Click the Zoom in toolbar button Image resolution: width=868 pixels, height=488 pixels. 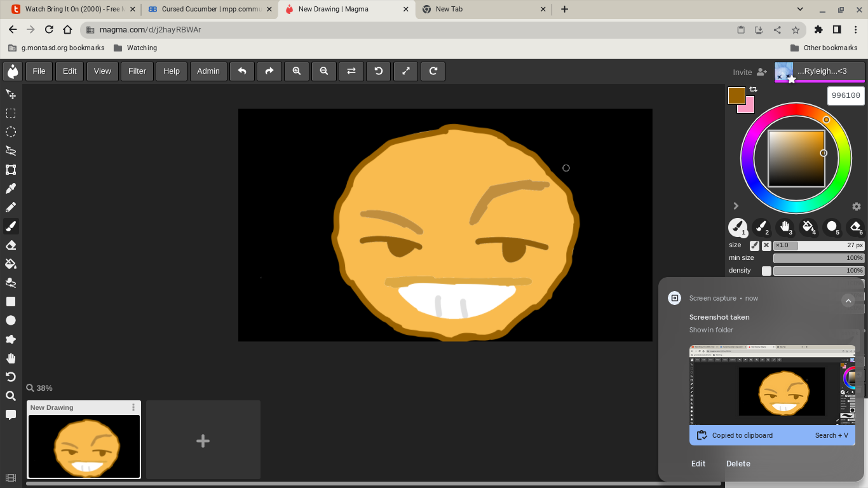297,71
